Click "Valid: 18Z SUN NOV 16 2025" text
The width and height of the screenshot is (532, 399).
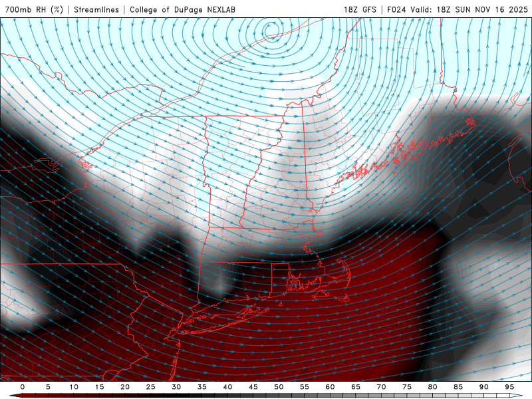[469, 9]
